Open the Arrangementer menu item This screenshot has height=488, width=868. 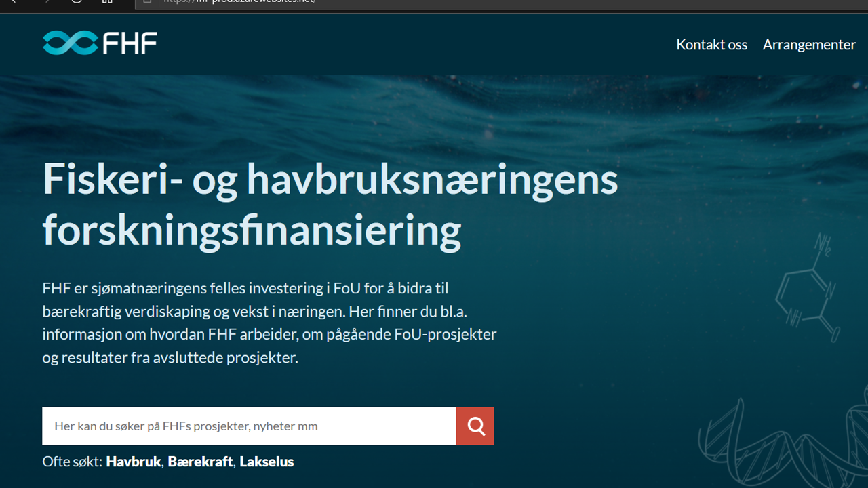click(809, 45)
